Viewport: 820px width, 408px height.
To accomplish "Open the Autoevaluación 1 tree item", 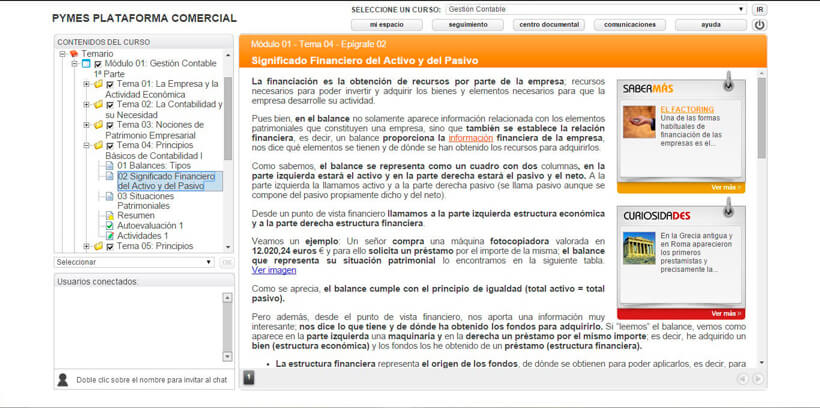I will [x=150, y=225].
